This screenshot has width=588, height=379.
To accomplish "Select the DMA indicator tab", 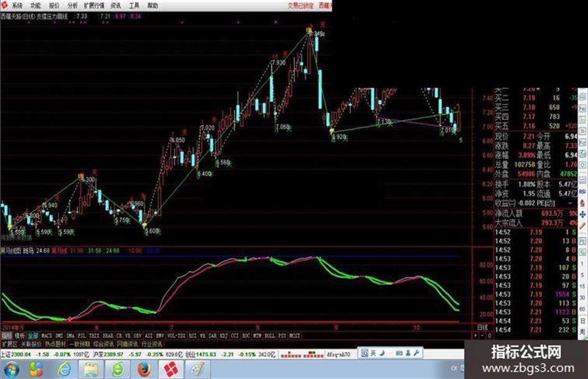I will coord(70,335).
